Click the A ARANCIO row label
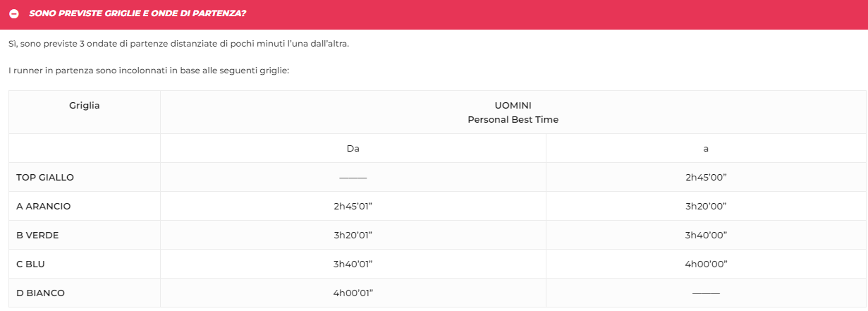 point(44,206)
